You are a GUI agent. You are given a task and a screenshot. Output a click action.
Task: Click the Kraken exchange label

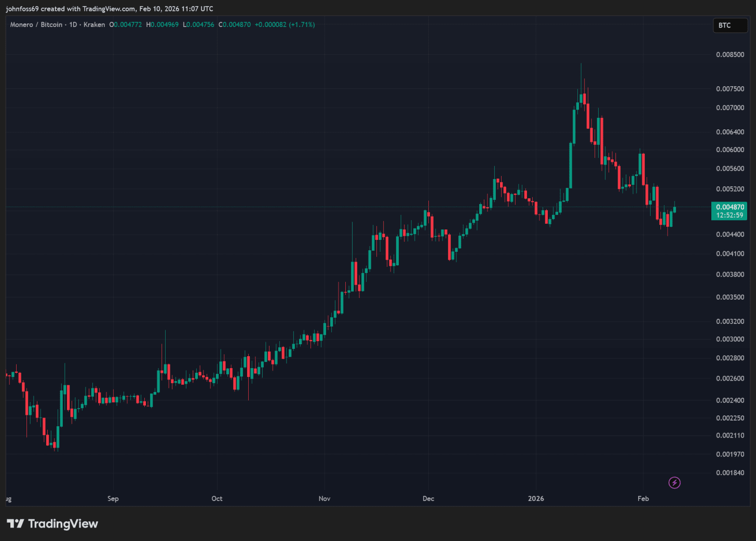click(x=94, y=24)
